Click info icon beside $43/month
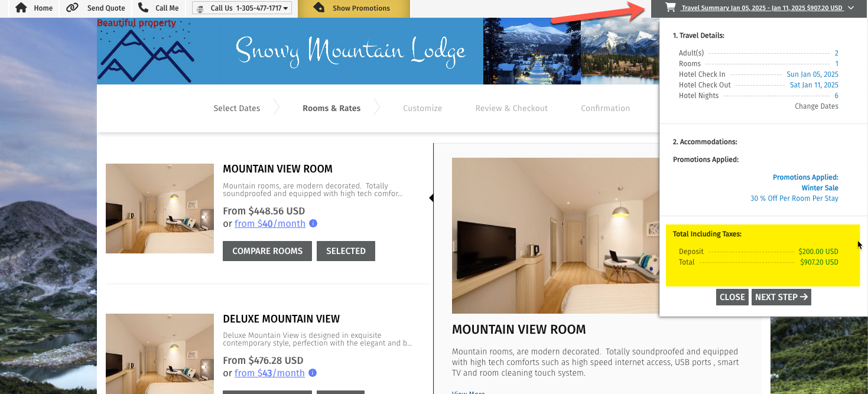 [313, 373]
